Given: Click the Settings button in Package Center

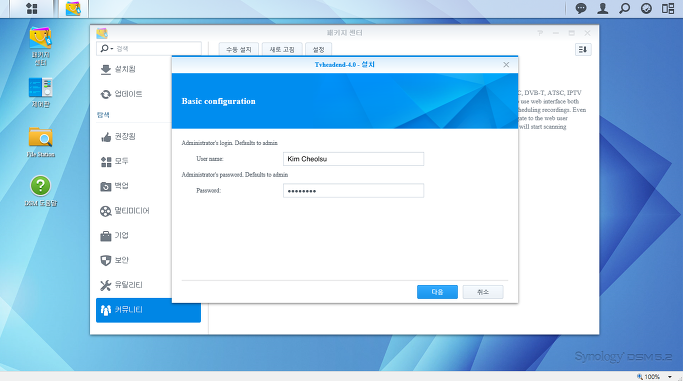Looking at the screenshot, I should [318, 50].
